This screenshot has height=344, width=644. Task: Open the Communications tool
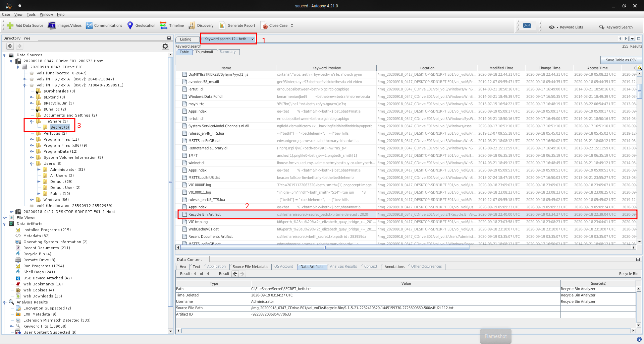pyautogui.click(x=89, y=25)
